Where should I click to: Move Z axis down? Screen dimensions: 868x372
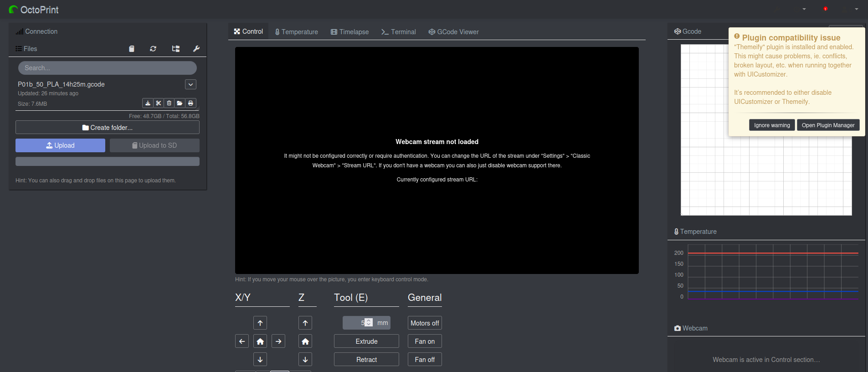tap(305, 359)
